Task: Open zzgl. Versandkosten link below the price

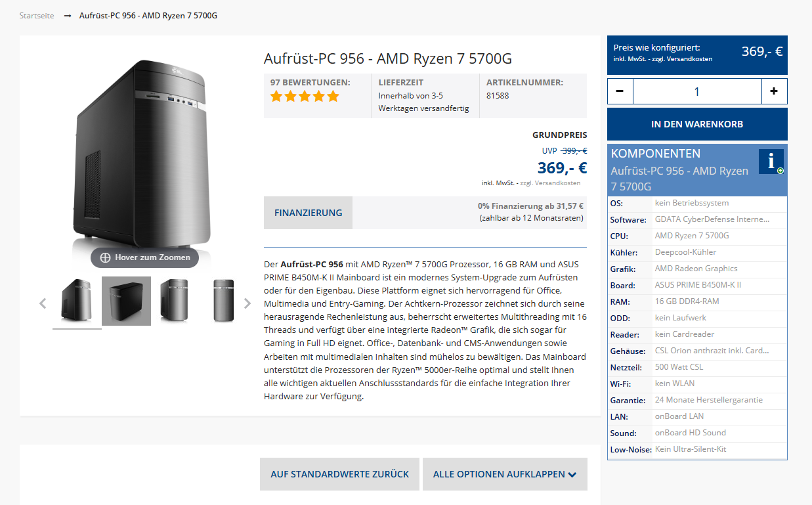Action: 550,183
